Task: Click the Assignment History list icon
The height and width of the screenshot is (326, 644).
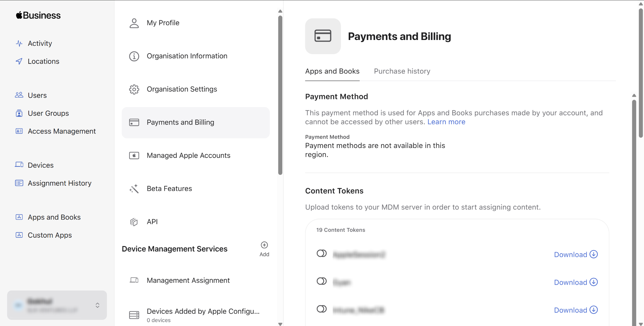Action: click(19, 183)
